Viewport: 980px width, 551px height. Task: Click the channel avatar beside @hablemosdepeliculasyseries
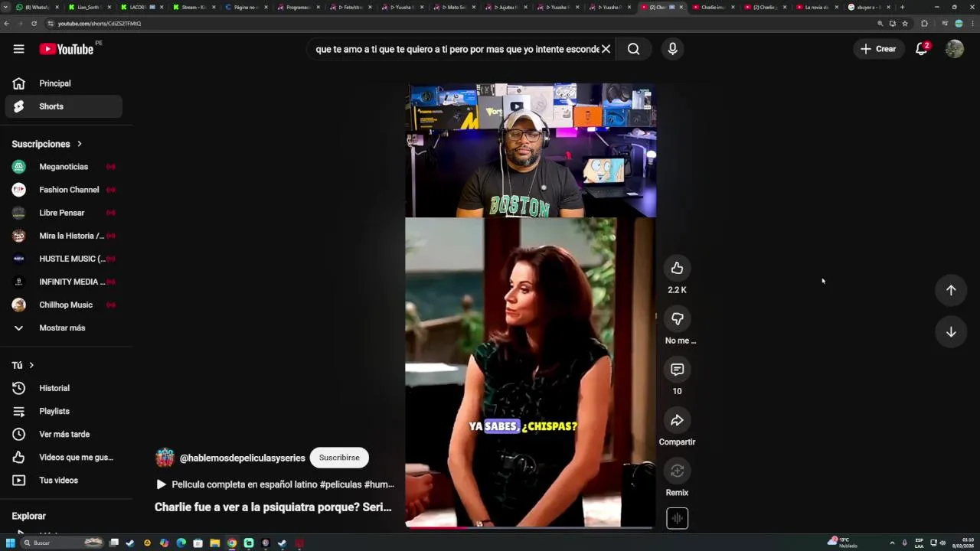click(x=165, y=458)
